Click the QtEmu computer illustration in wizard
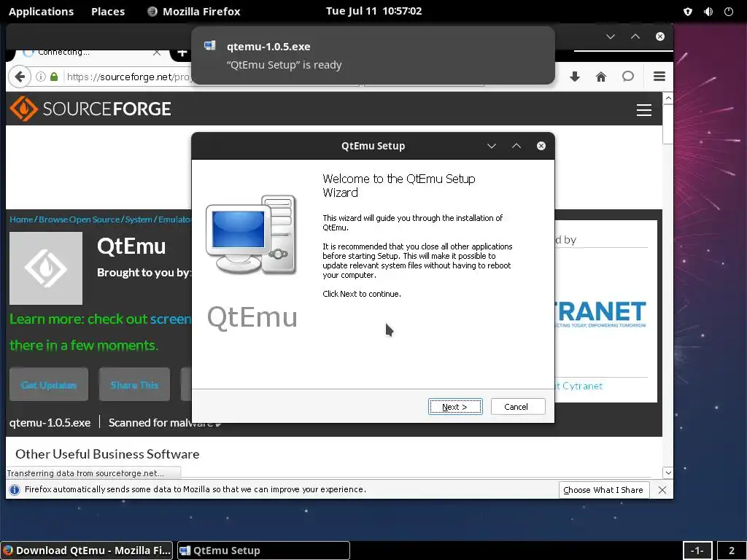 251,234
